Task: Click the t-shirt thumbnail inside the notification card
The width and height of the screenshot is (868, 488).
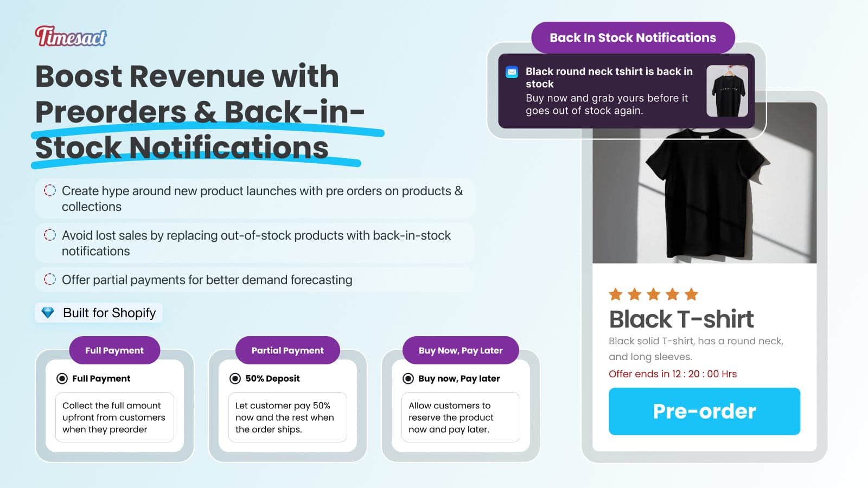Action: click(x=729, y=90)
